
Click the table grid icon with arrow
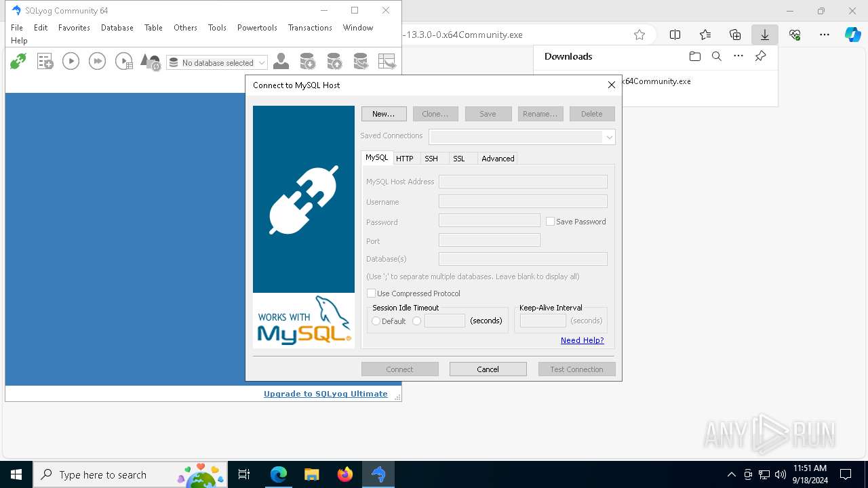coord(387,62)
